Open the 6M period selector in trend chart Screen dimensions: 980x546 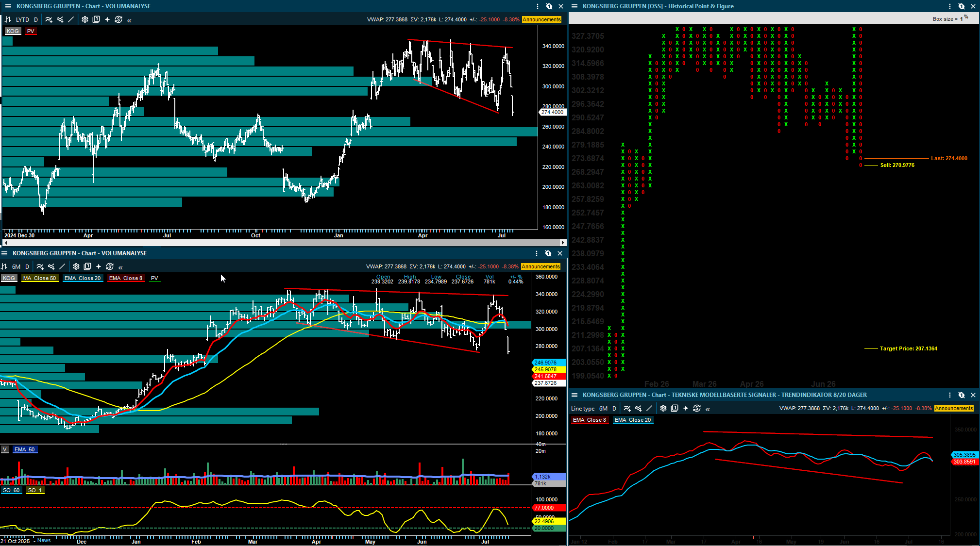coord(604,409)
